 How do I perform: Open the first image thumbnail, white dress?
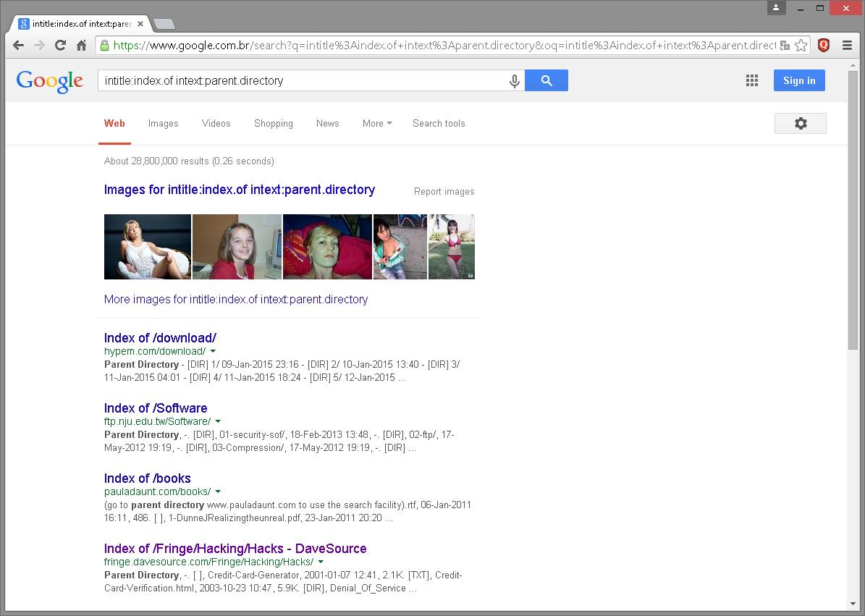147,247
